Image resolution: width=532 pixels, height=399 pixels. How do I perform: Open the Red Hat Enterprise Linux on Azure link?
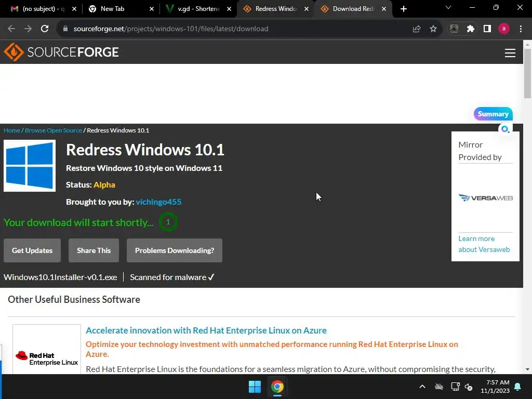206,330
